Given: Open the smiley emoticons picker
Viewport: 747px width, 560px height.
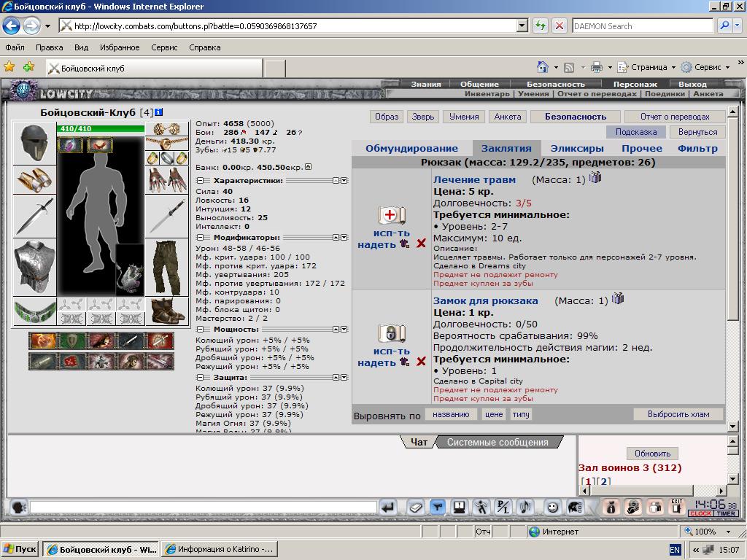Looking at the screenshot, I should tap(553, 507).
